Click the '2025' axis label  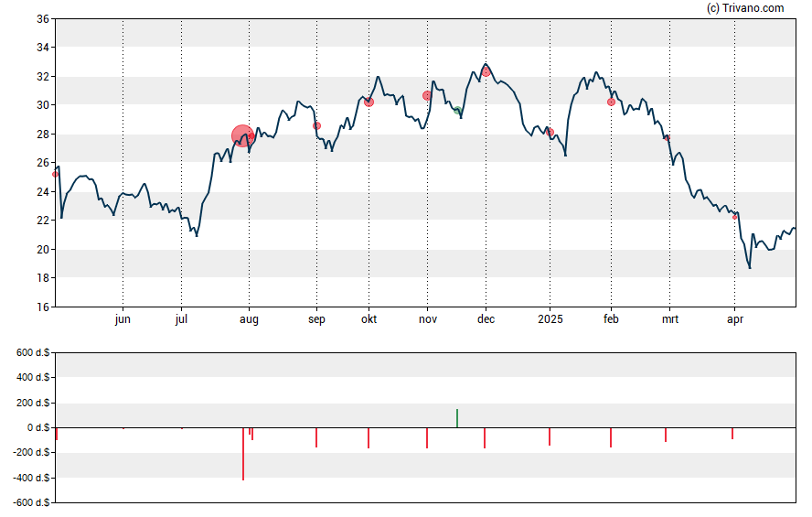pyautogui.click(x=550, y=318)
